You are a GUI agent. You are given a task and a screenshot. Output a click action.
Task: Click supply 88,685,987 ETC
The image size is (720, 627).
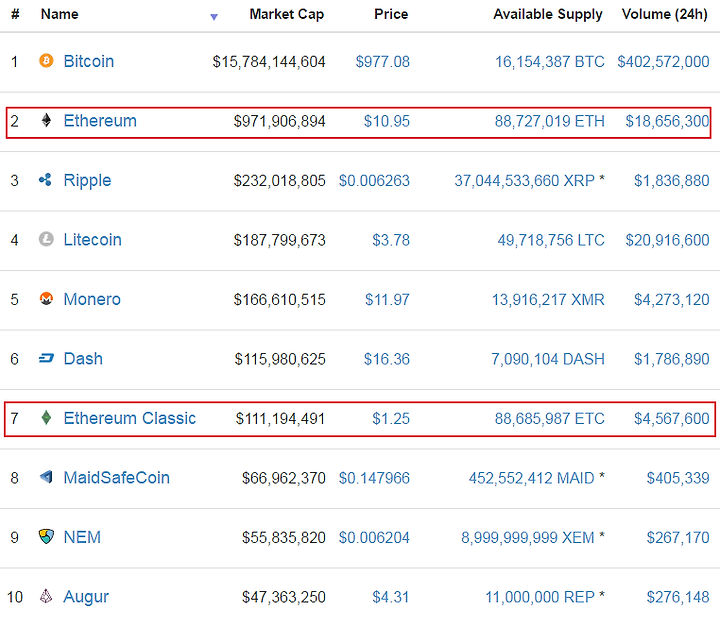click(550, 418)
